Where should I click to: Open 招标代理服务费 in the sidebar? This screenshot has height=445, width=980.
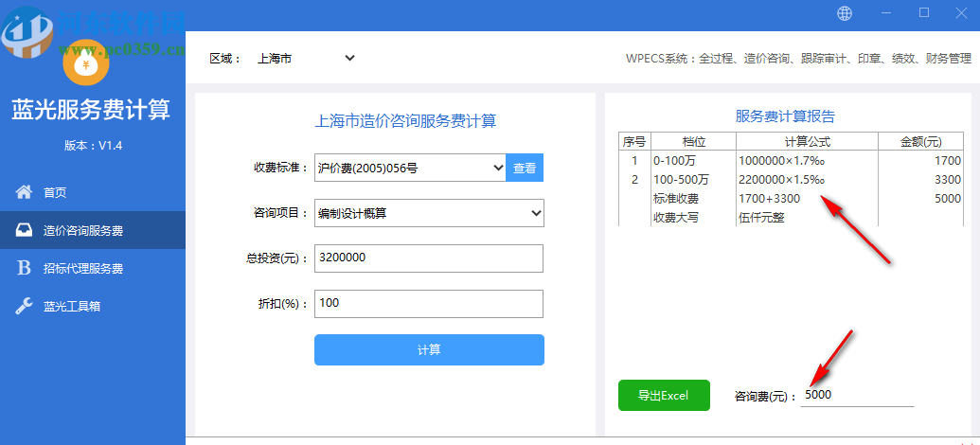pyautogui.click(x=93, y=268)
